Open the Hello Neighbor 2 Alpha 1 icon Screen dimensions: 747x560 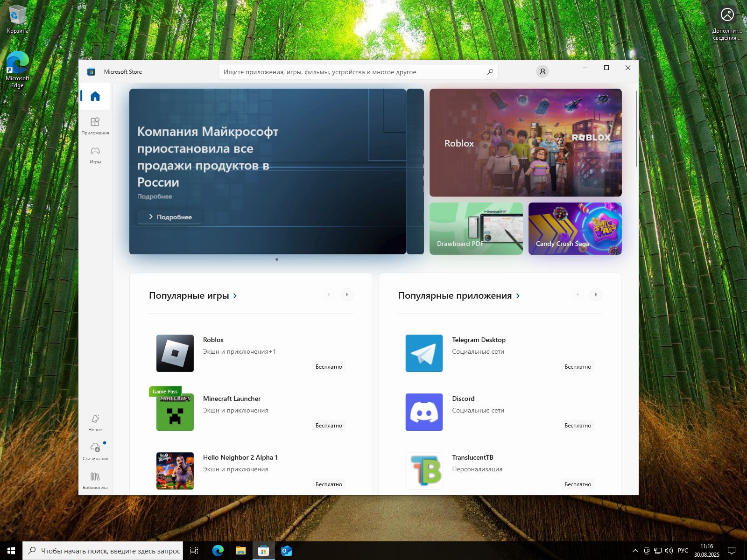175,471
